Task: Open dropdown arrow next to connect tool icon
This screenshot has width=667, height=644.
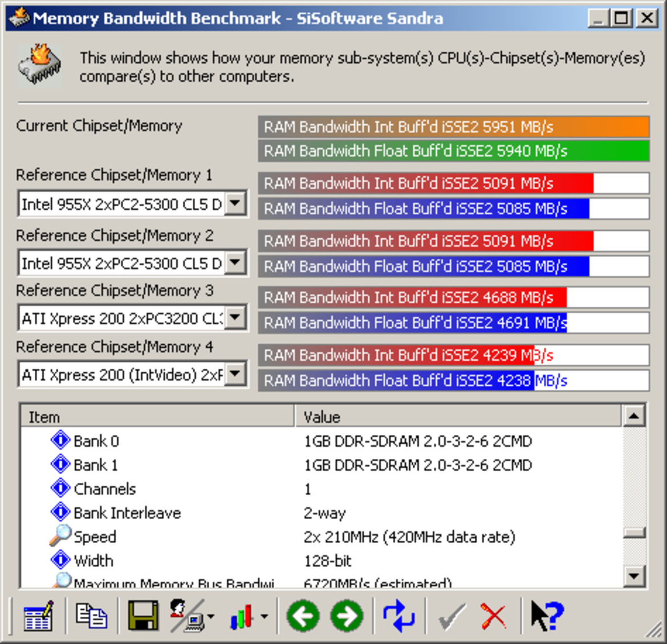Action: pyautogui.click(x=211, y=616)
